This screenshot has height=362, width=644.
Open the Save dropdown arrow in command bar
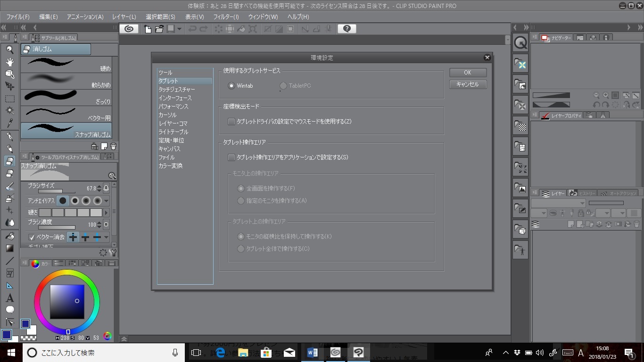click(179, 29)
